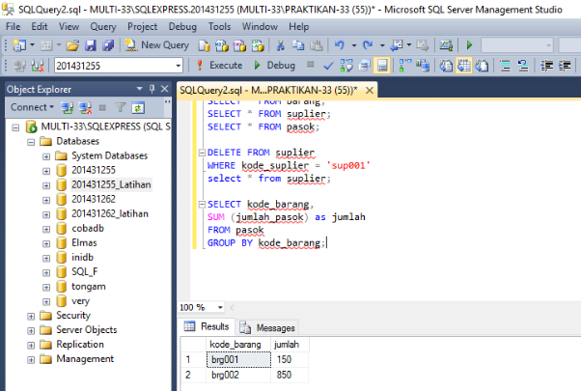Expand the Server Objects folder node
Screen dimensions: 581x392
pos(31,331)
